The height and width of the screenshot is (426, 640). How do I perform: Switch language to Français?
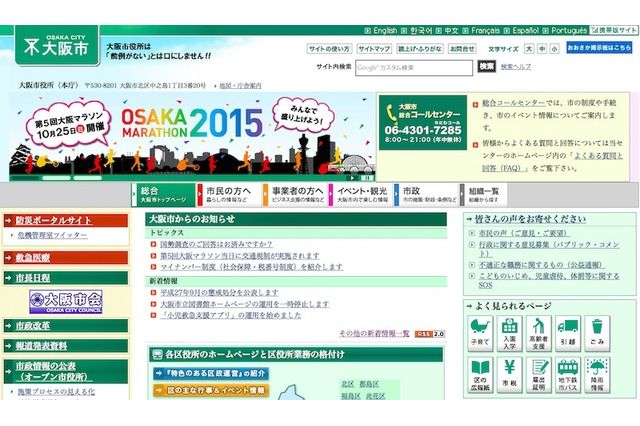click(485, 30)
